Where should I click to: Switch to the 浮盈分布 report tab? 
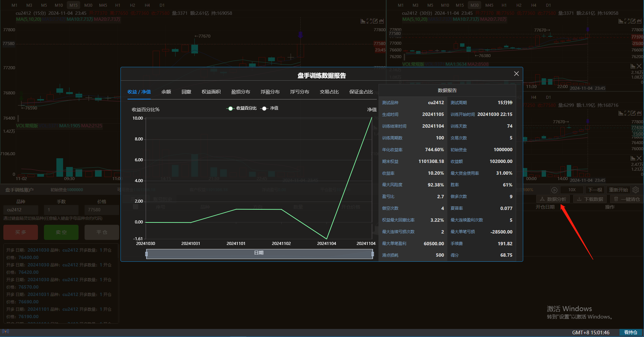(270, 92)
